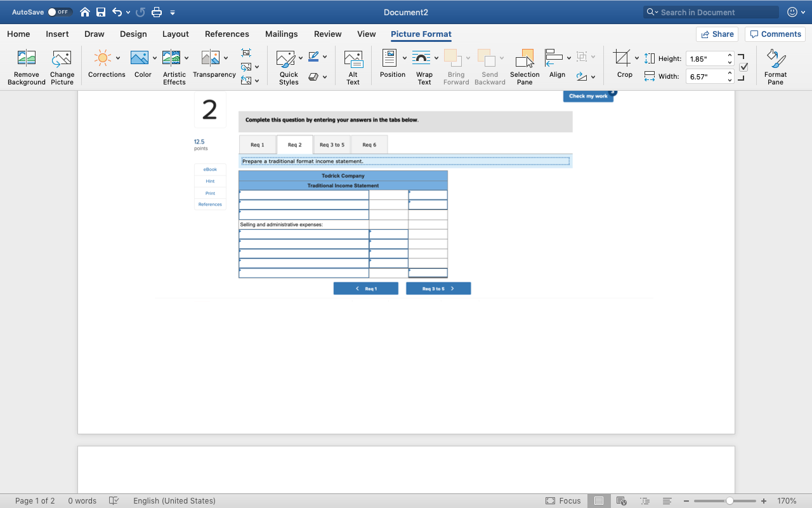This screenshot has width=812, height=508.
Task: Select the Remove Background tool
Action: tap(26, 65)
